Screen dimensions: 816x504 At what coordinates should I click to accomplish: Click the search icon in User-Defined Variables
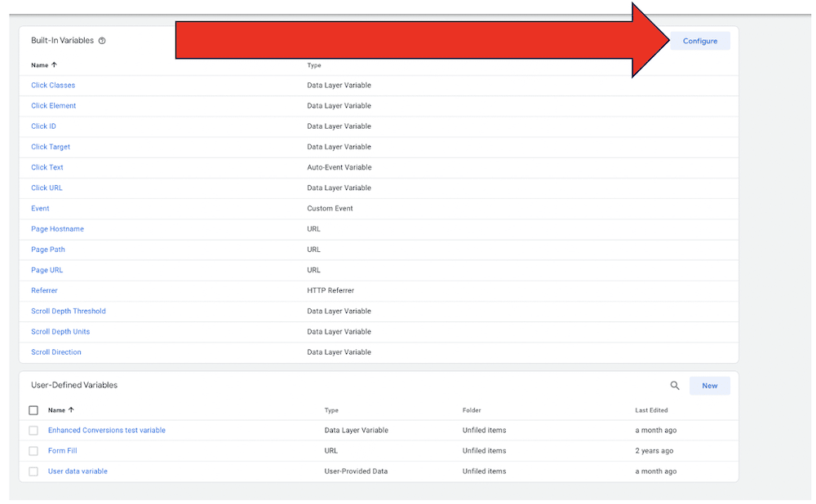[x=675, y=385]
